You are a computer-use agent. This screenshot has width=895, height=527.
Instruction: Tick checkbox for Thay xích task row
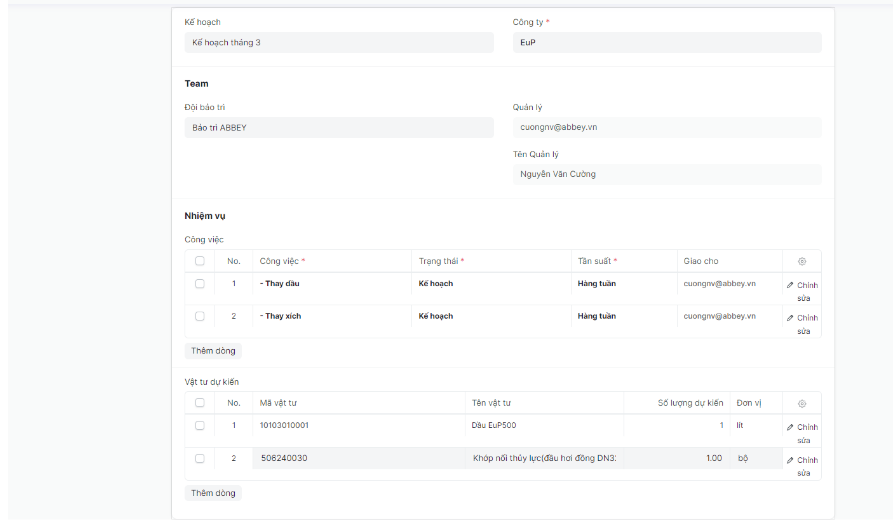point(200,316)
